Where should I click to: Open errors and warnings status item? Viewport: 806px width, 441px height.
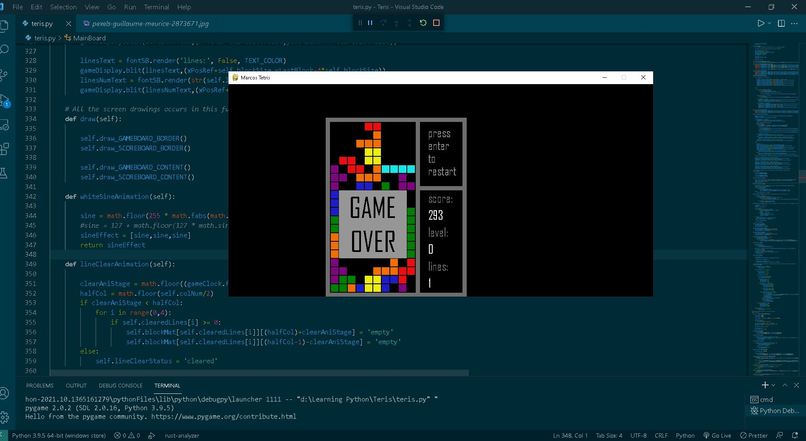point(127,435)
